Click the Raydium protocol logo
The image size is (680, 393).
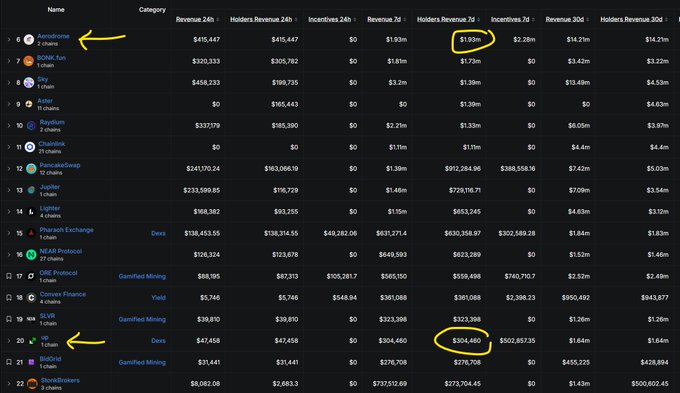[x=31, y=126]
